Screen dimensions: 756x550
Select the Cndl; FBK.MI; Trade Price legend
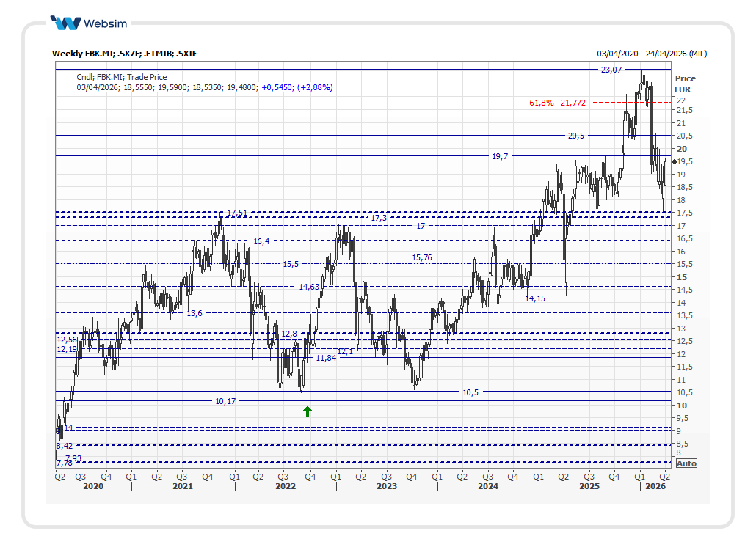[121, 77]
